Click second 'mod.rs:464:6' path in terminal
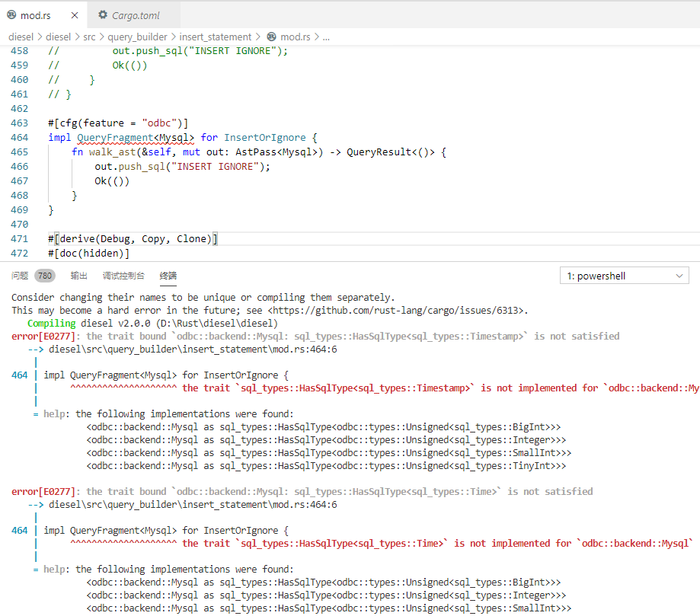 305,504
